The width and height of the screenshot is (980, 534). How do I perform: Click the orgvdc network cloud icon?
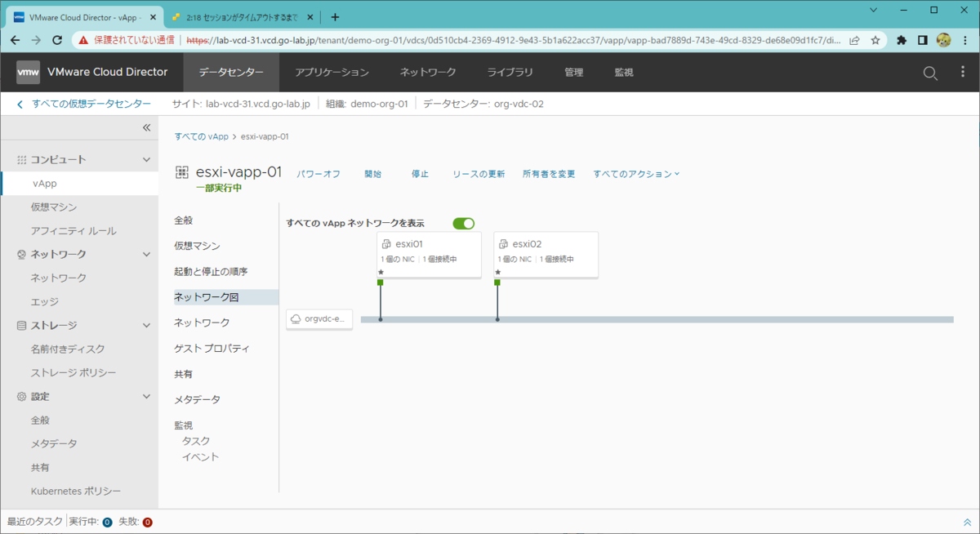click(296, 319)
